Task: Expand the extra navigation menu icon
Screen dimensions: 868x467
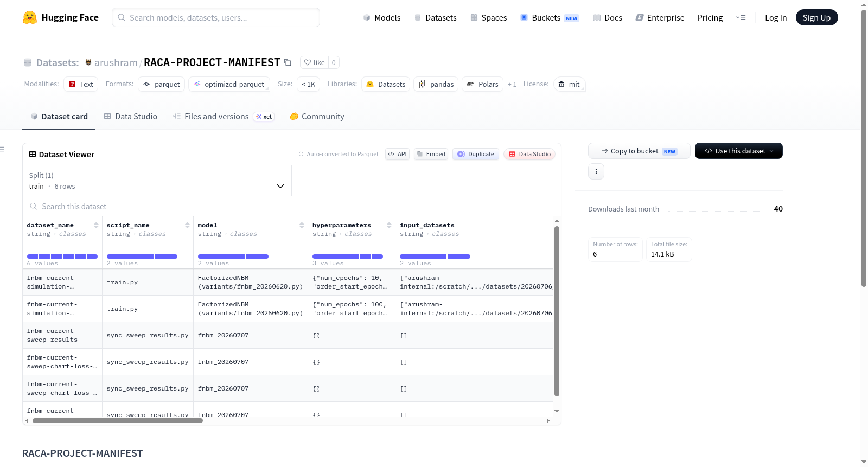Action: tap(741, 17)
